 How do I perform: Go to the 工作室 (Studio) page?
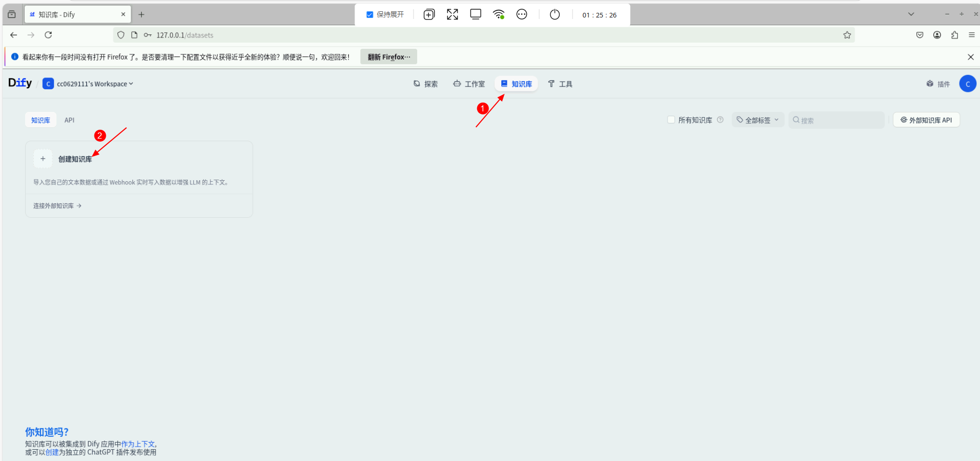[x=469, y=84]
